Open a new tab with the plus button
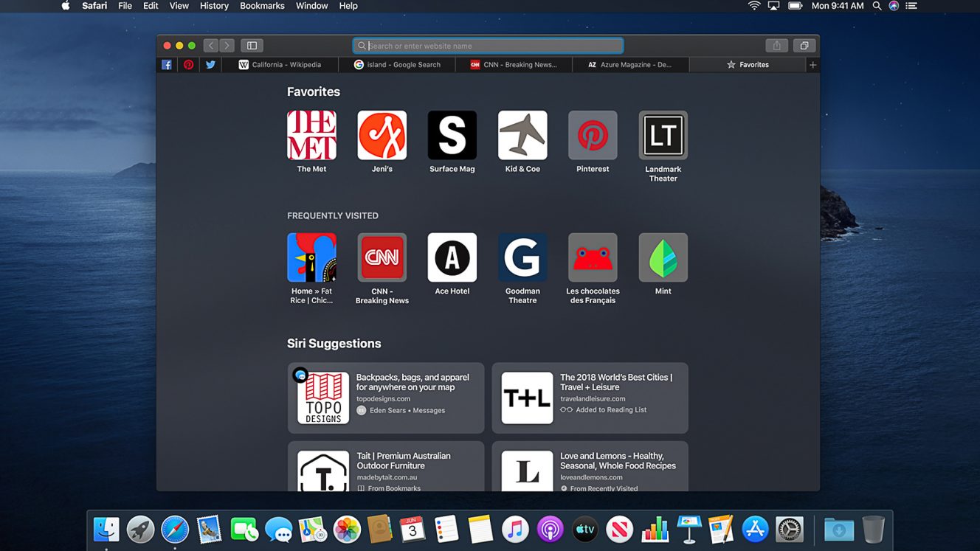The image size is (980, 551). tap(812, 65)
